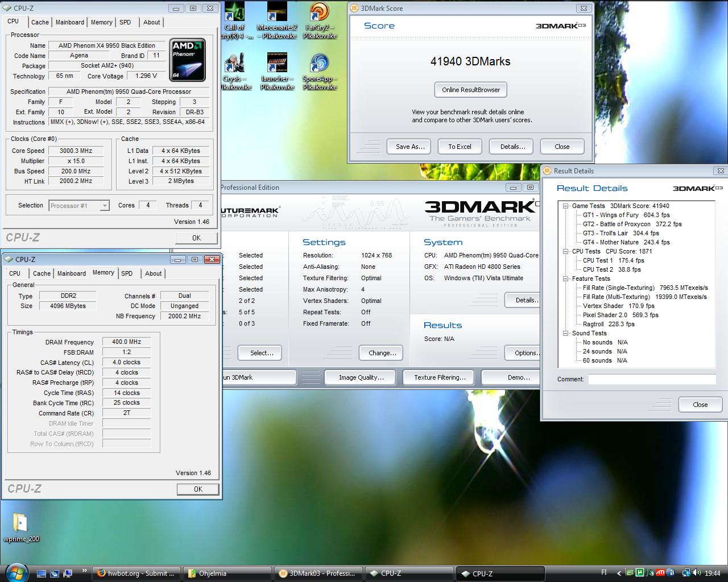
Task: Click the FI language bar indicator
Action: [x=604, y=573]
